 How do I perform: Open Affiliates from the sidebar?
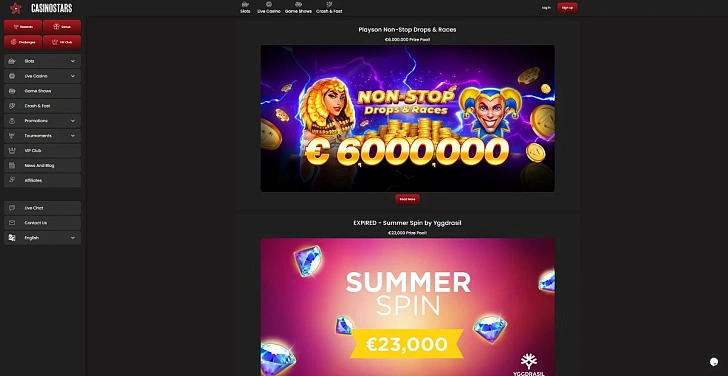tap(42, 180)
